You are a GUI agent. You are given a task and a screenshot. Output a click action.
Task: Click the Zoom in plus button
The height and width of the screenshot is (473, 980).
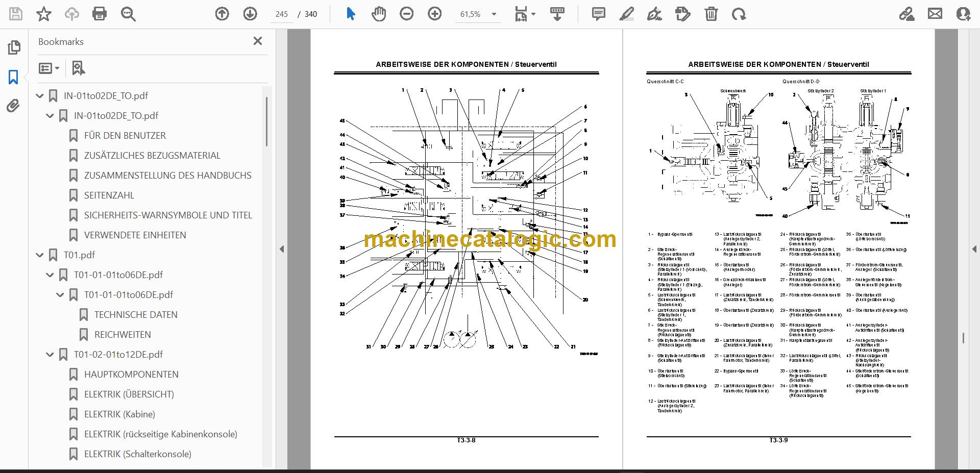coord(434,14)
